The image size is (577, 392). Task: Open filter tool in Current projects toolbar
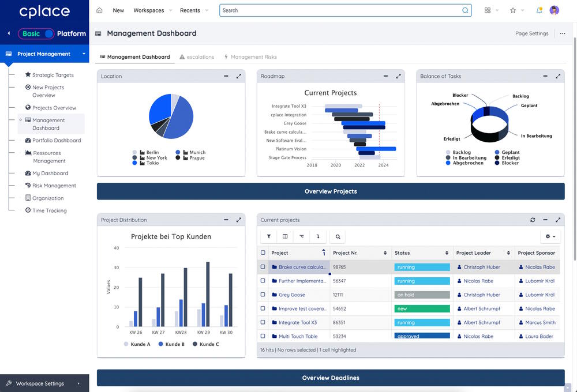[269, 236]
